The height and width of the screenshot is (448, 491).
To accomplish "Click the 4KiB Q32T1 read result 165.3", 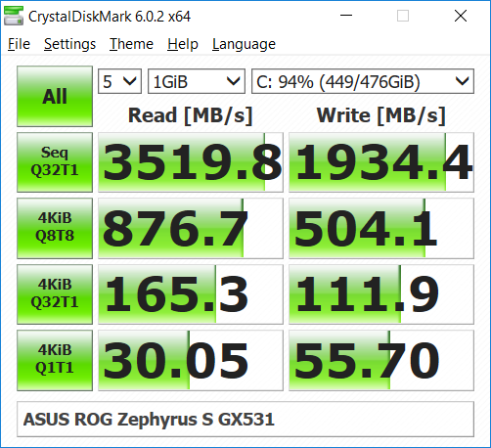I will 191,294.
